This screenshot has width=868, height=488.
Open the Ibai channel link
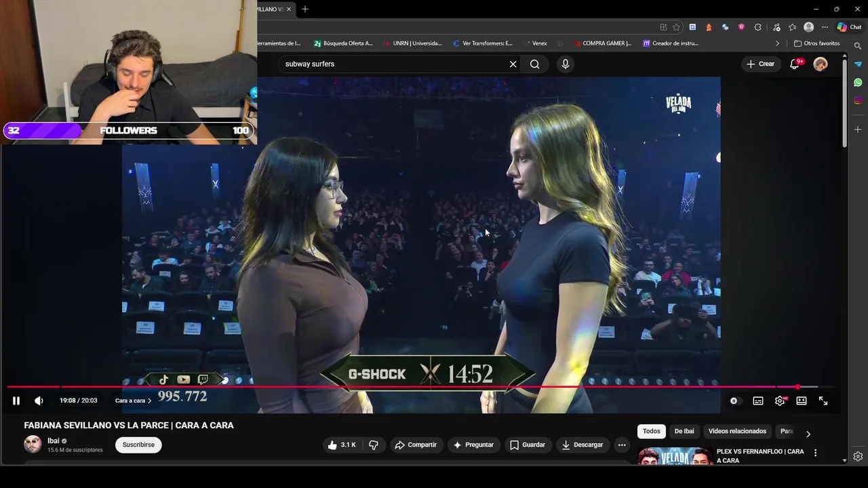pos(54,441)
